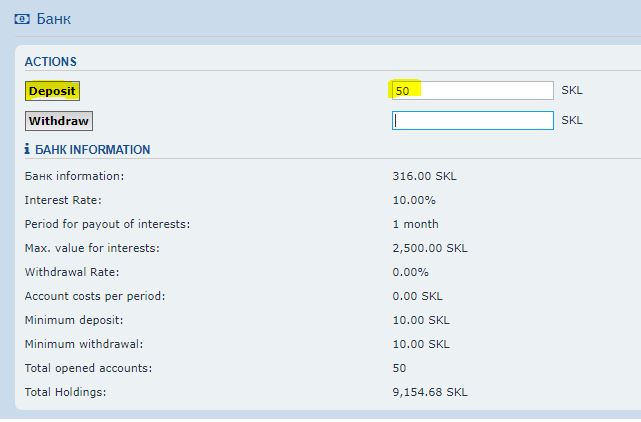
Task: Click the bank icon beside the Банк title
Action: [22, 19]
